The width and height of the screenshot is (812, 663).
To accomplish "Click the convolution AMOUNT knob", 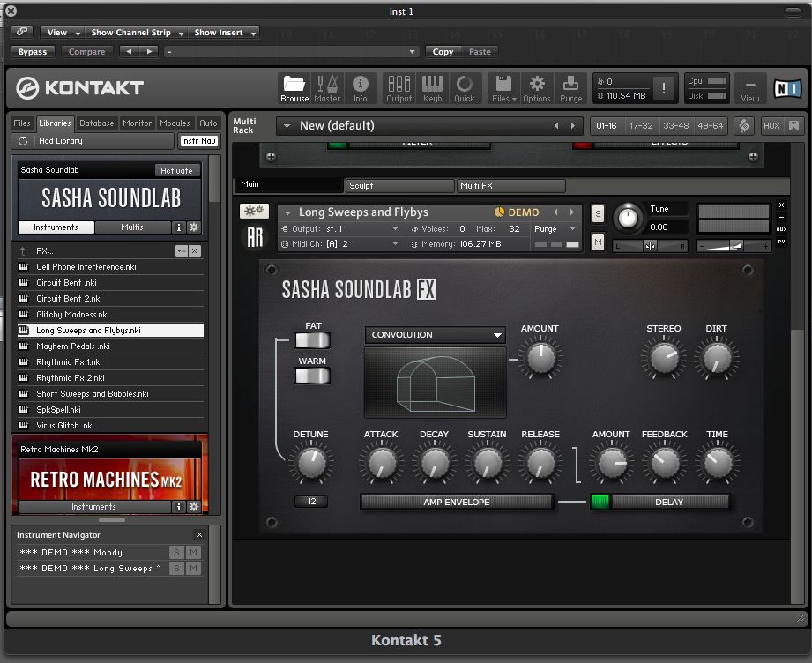I will (540, 359).
